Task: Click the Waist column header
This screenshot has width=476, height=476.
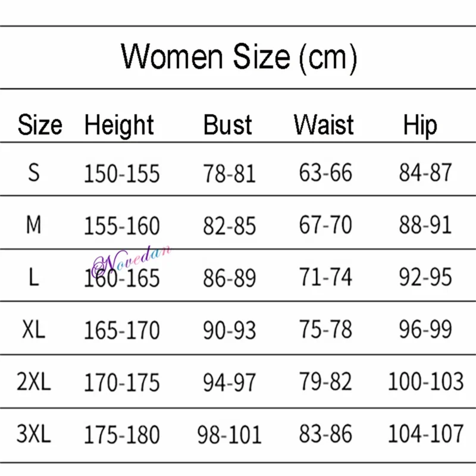Action: pos(324,126)
